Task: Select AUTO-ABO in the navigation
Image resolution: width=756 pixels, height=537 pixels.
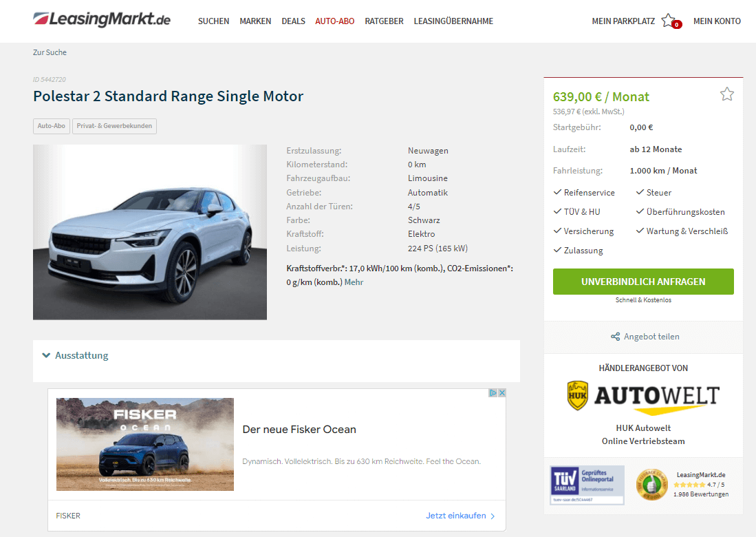Action: click(x=334, y=21)
